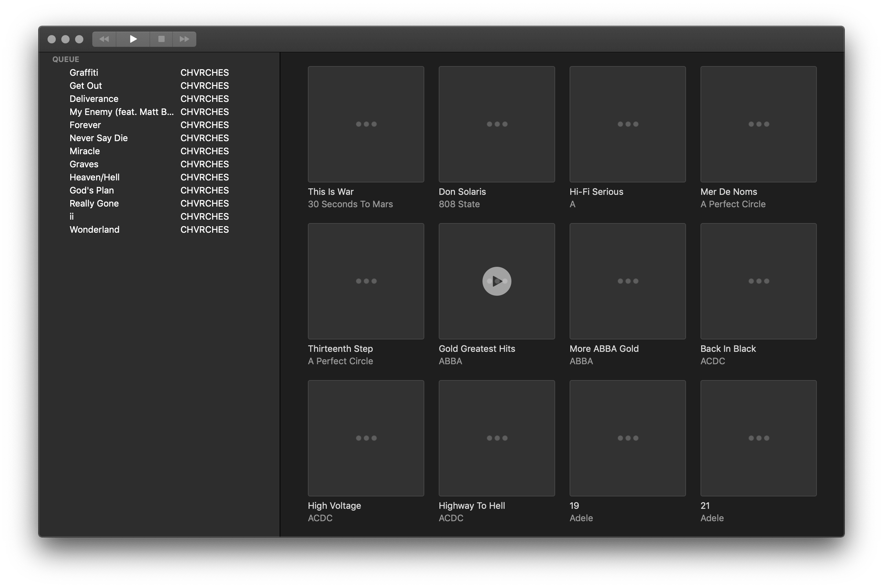
Task: Click the 30 Seconds To Mars artist name
Action: (350, 204)
